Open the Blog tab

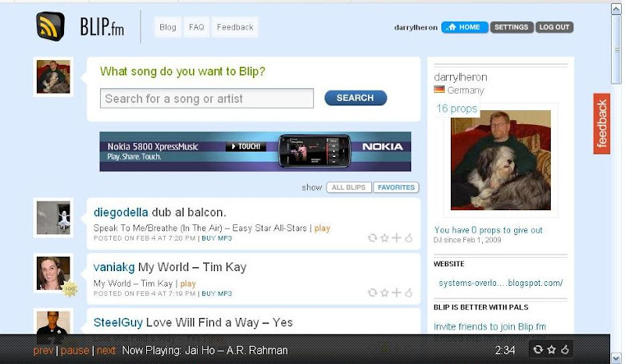pyautogui.click(x=168, y=27)
